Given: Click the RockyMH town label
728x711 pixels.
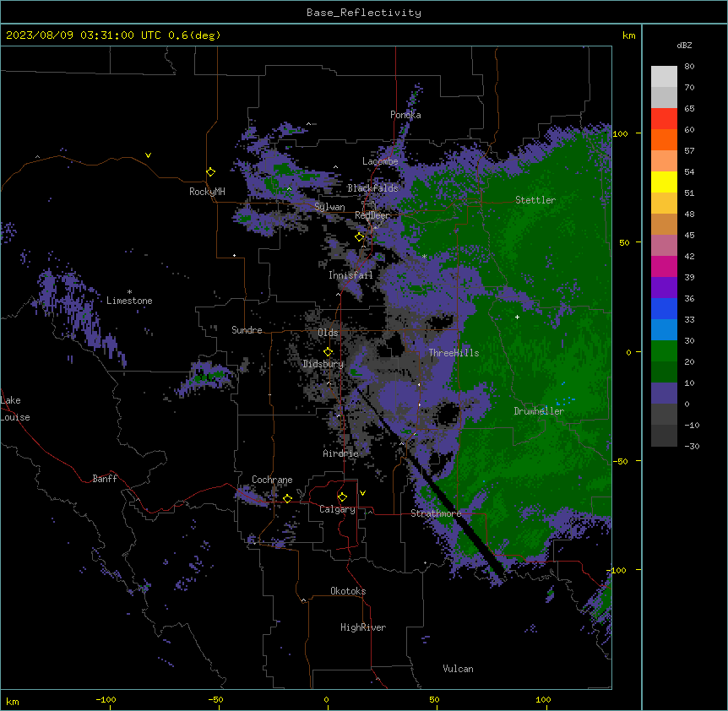Looking at the screenshot, I should pyautogui.click(x=207, y=192).
